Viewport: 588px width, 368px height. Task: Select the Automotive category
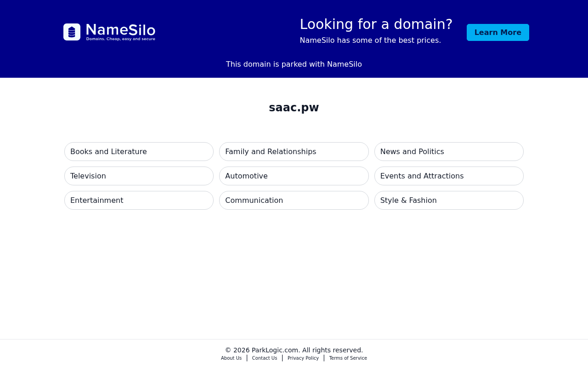coord(294,176)
